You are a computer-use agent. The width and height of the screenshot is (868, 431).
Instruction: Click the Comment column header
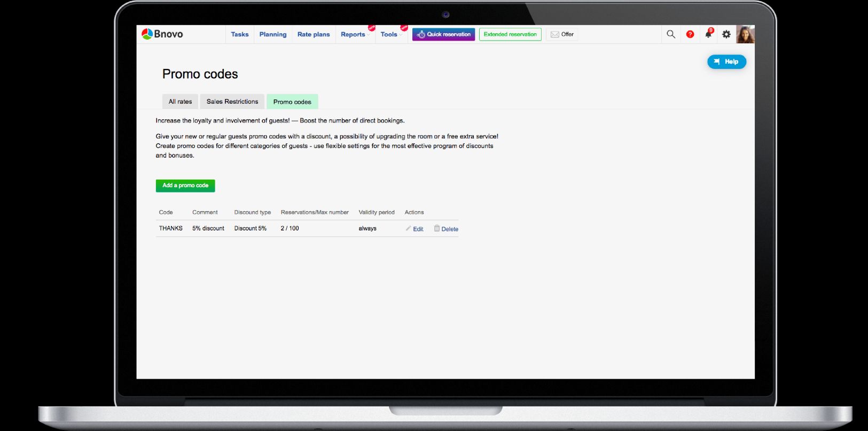pos(205,212)
